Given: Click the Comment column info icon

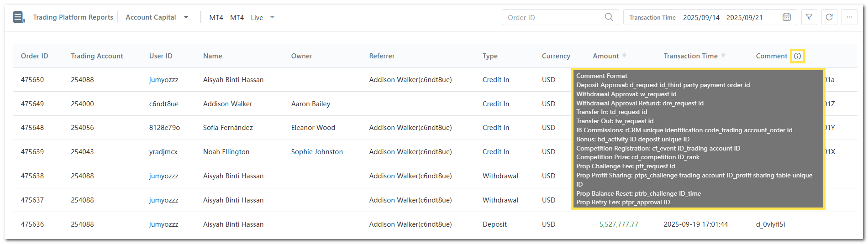Looking at the screenshot, I should pyautogui.click(x=797, y=56).
